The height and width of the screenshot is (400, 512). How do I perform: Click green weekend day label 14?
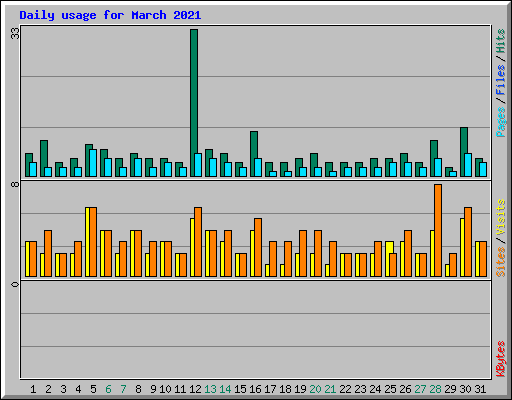[225, 389]
